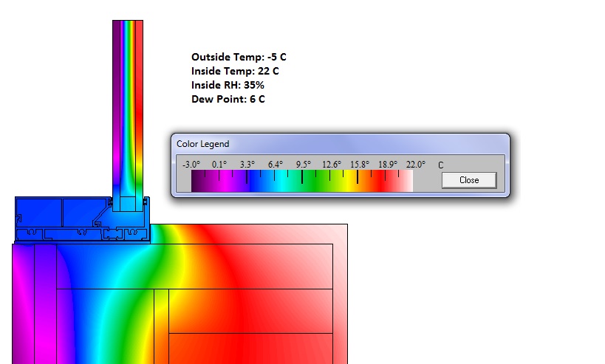The height and width of the screenshot is (364, 605).
Task: Click the 12.6° legend temperature label
Action: click(x=331, y=165)
